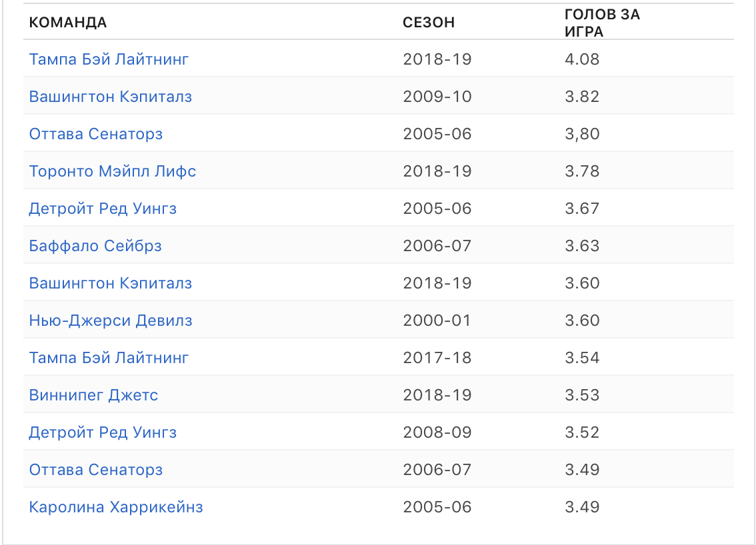Open the Нью-Джерси Девилз team link
Viewport: 756px width, 545px height.
(x=111, y=320)
